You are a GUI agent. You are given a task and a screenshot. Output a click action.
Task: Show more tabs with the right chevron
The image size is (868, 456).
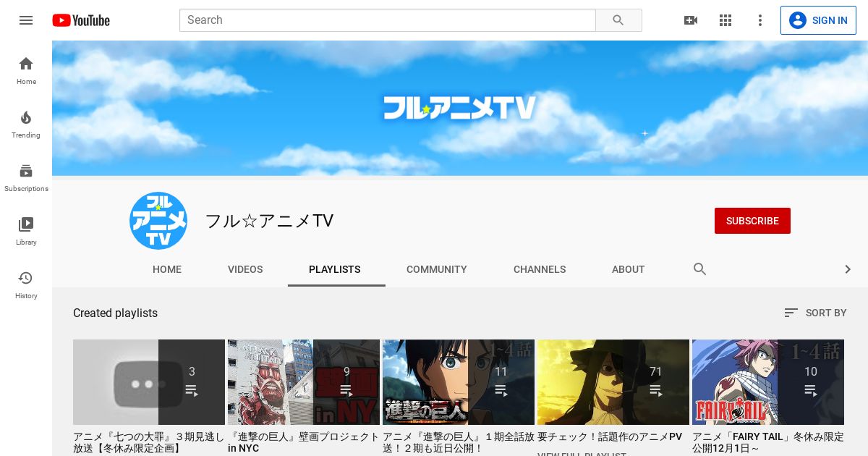click(848, 269)
